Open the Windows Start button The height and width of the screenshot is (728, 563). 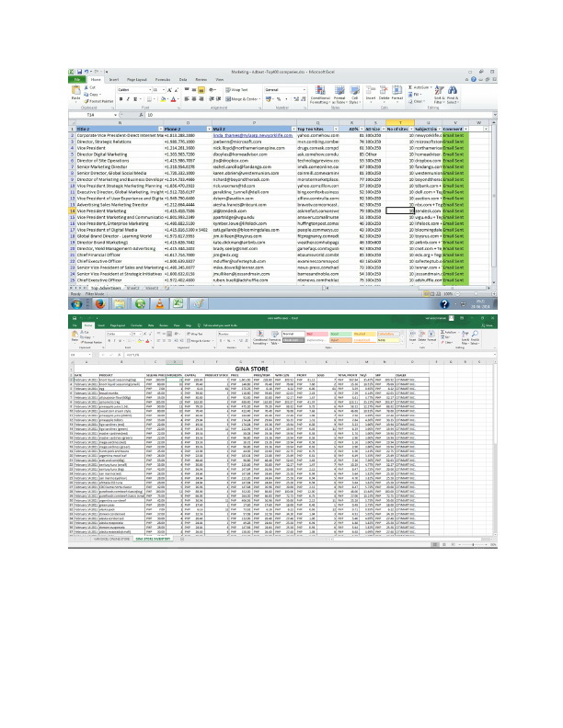click(x=76, y=303)
